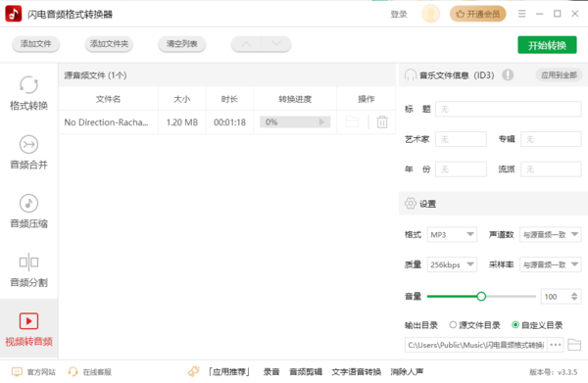Open the 采样率 sample rate dropdown

(550, 264)
